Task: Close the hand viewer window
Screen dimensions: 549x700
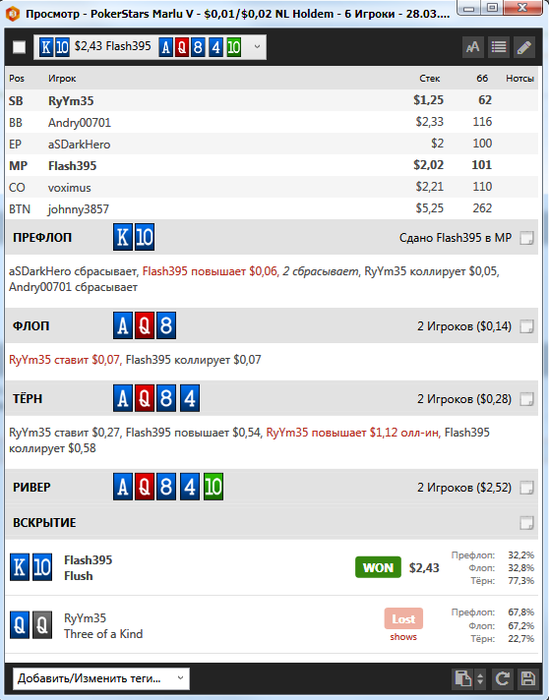Action: pos(522,8)
